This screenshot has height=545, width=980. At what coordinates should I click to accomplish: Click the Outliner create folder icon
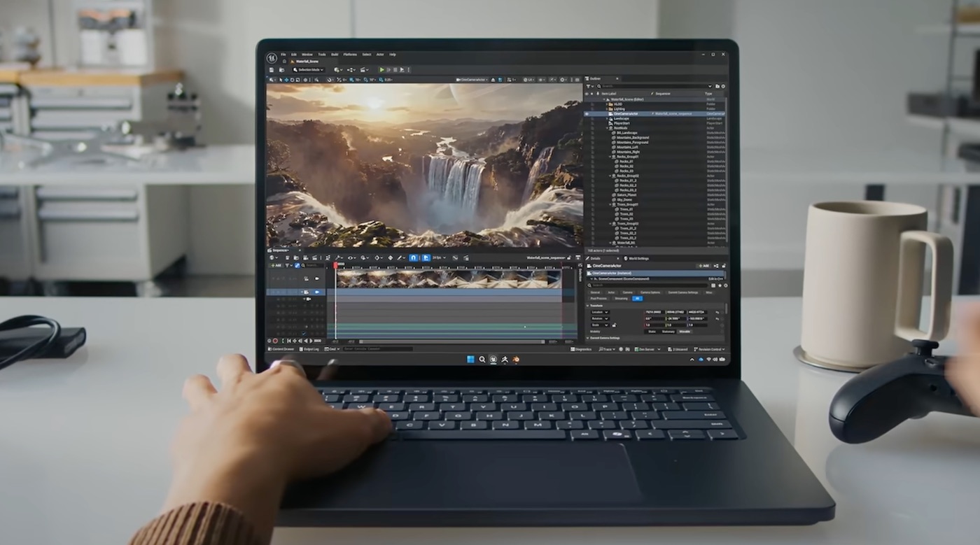click(x=717, y=87)
